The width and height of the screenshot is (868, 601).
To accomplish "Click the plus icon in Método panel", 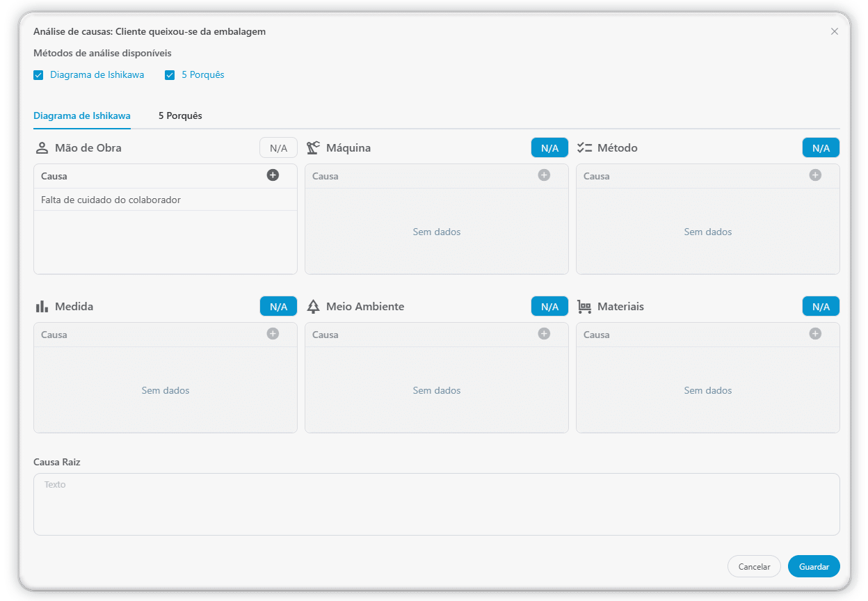I will pos(815,175).
